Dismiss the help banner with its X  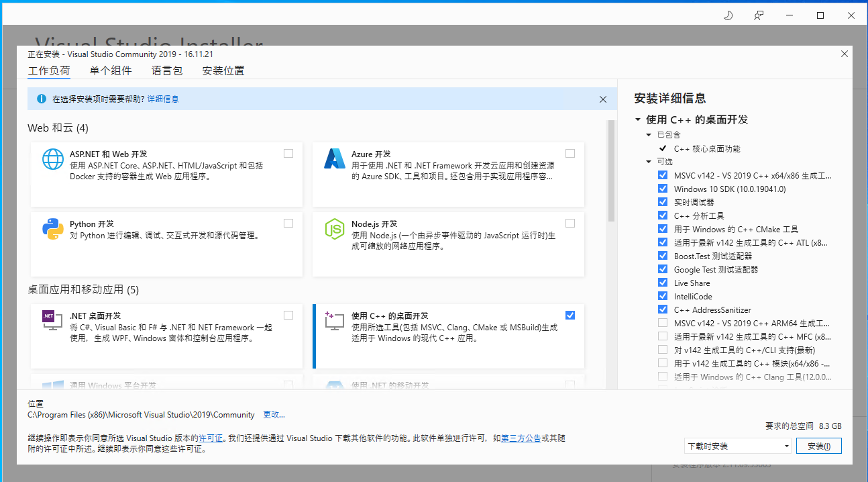pos(602,99)
